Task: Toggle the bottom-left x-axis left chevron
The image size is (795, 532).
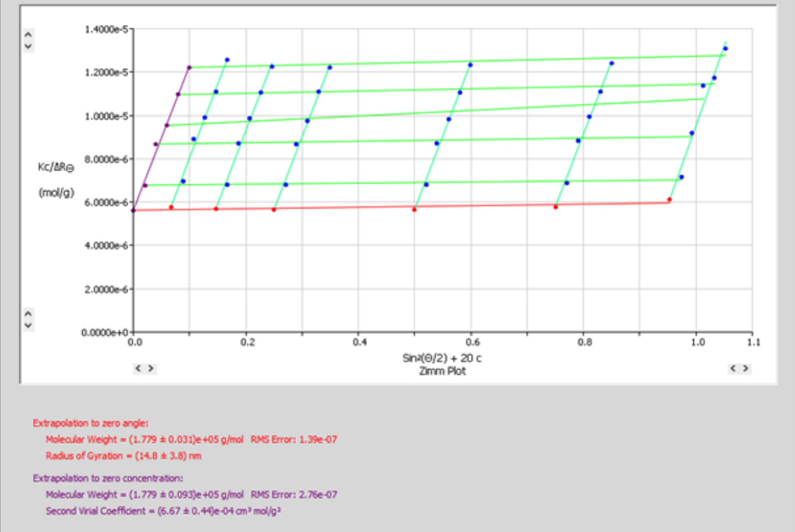Action: pyautogui.click(x=138, y=369)
